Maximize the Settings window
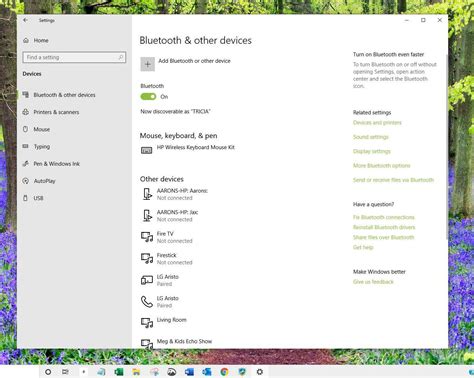This screenshot has height=378, width=474. tap(423, 20)
